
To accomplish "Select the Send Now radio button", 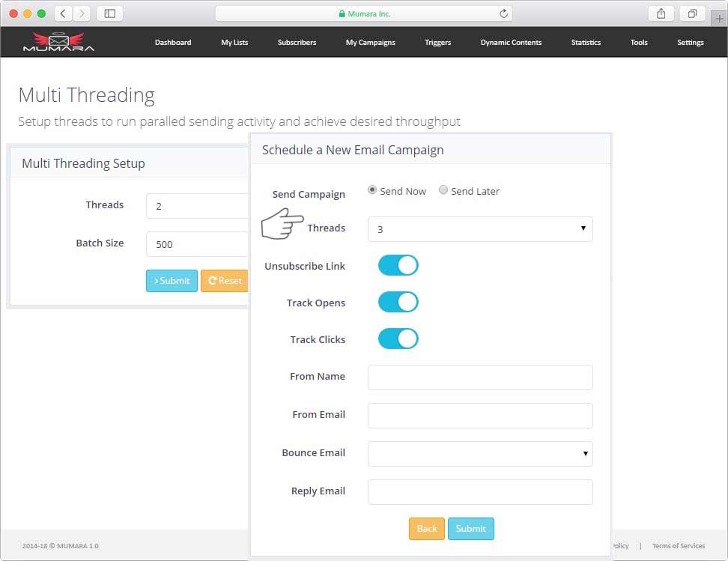I will coord(372,190).
